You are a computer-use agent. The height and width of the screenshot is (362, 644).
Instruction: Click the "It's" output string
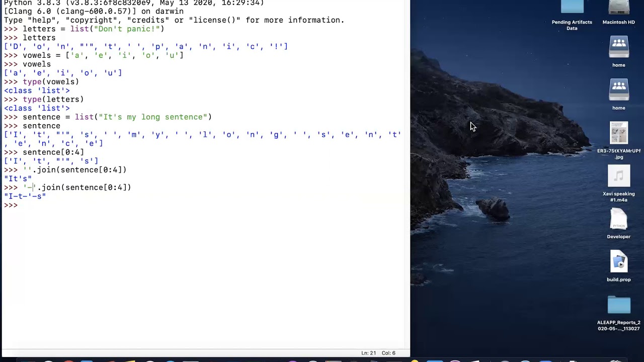click(18, 178)
